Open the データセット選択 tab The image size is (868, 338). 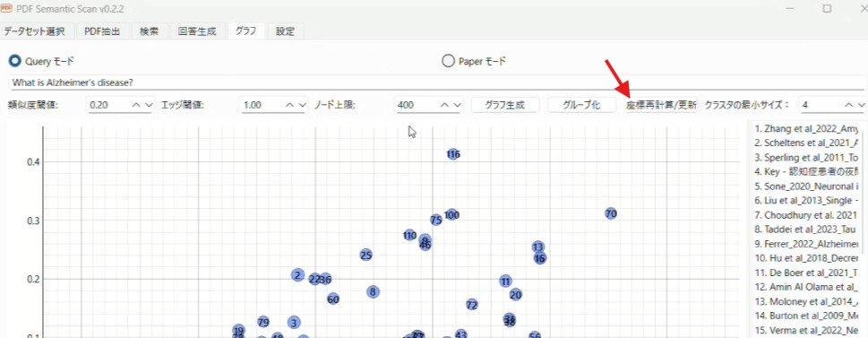34,31
